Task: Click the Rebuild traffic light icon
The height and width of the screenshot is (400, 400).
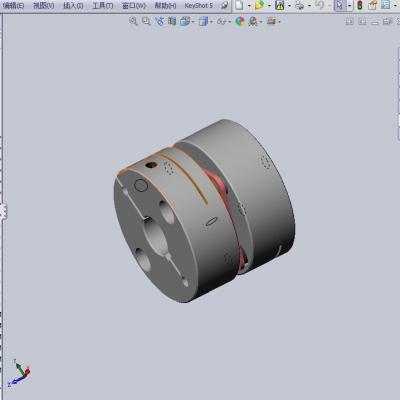Action: tap(360, 5)
